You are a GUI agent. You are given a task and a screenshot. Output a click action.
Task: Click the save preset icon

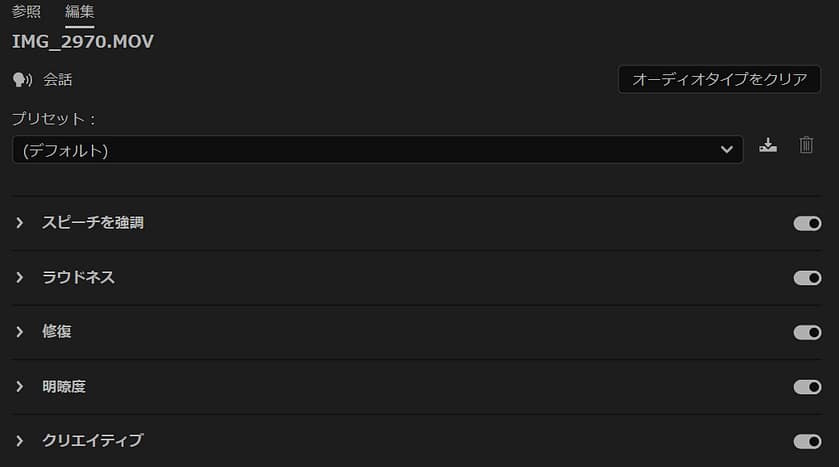click(768, 146)
